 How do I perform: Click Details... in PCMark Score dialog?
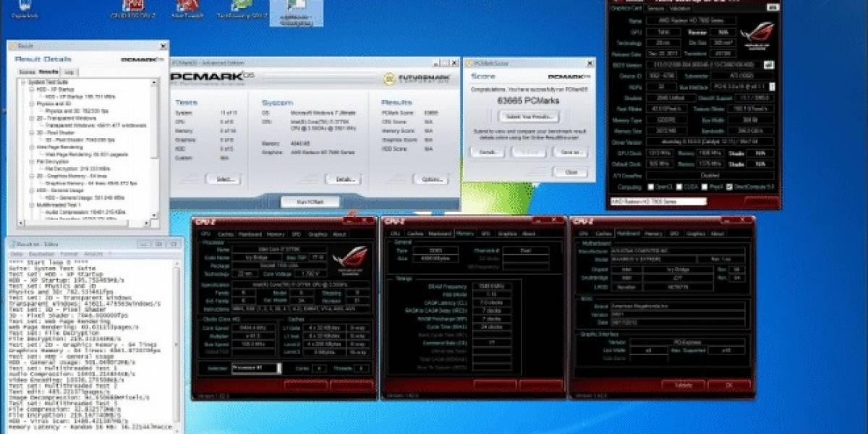coord(488,152)
